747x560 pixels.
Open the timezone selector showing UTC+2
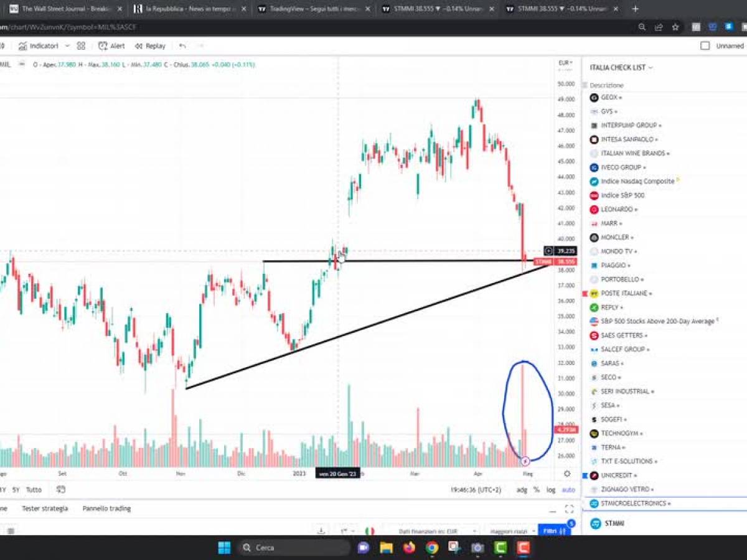tap(476, 490)
